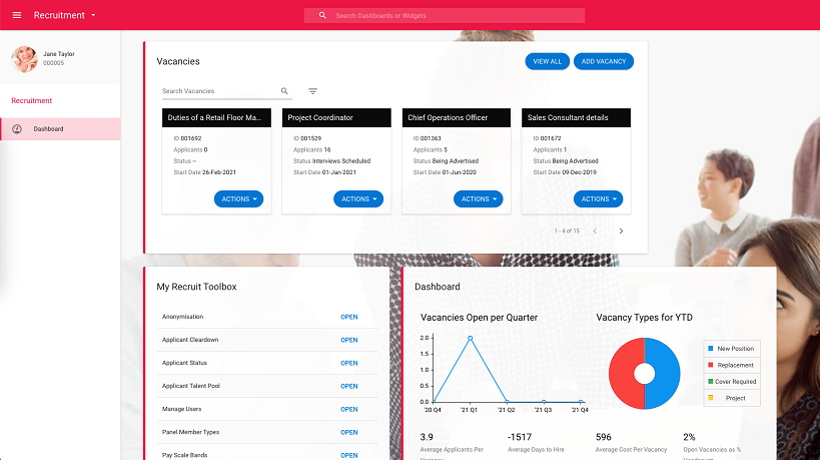Go to previous vacancies page chevron

595,231
